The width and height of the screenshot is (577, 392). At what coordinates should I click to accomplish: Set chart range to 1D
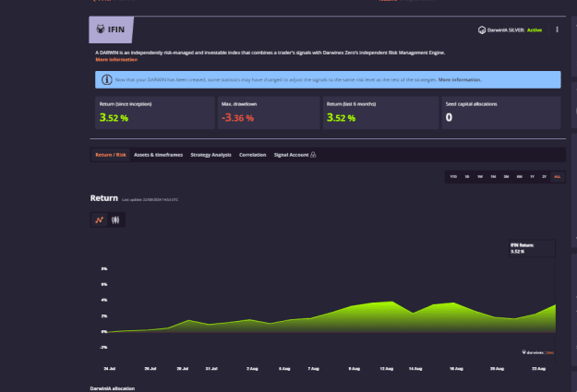(467, 177)
